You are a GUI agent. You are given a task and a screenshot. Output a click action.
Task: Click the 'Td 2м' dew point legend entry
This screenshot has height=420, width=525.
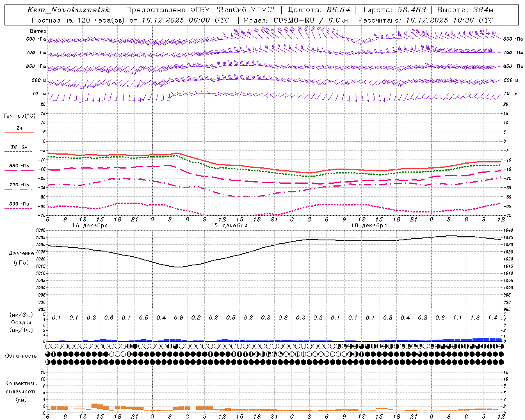[19, 147]
